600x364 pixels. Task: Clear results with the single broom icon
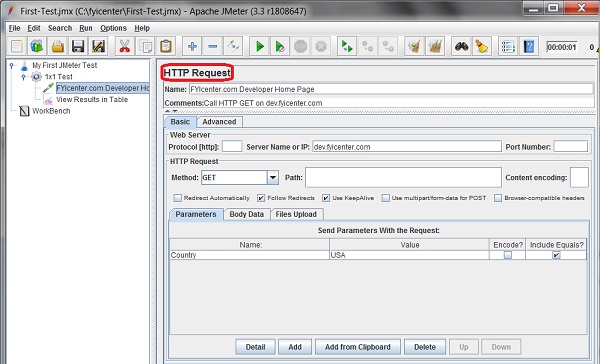[414, 47]
